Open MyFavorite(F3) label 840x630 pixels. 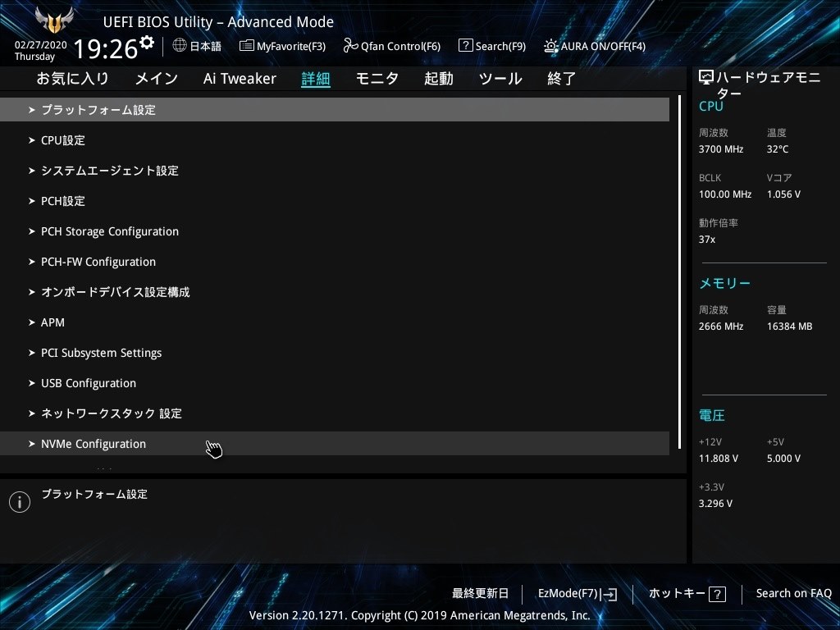pyautogui.click(x=291, y=47)
